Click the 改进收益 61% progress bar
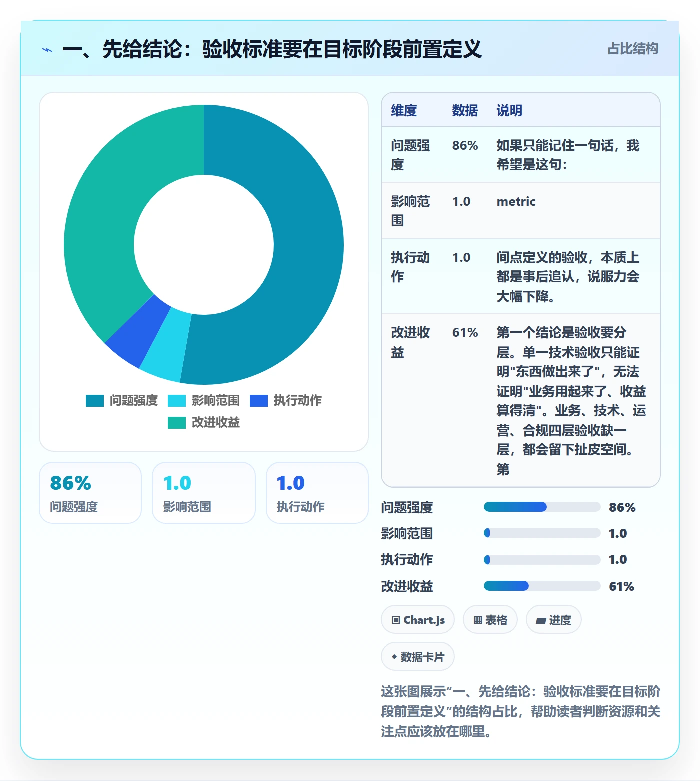Viewport: 700px width, 781px height. click(x=542, y=586)
